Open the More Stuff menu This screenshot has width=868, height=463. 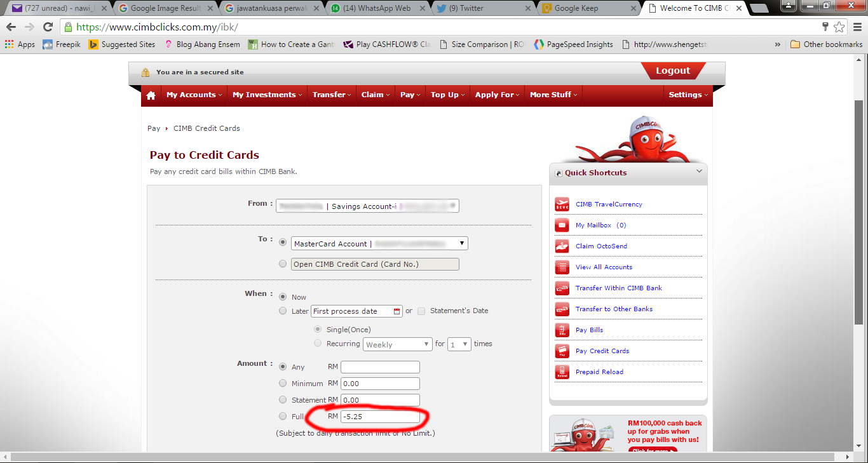(x=553, y=95)
